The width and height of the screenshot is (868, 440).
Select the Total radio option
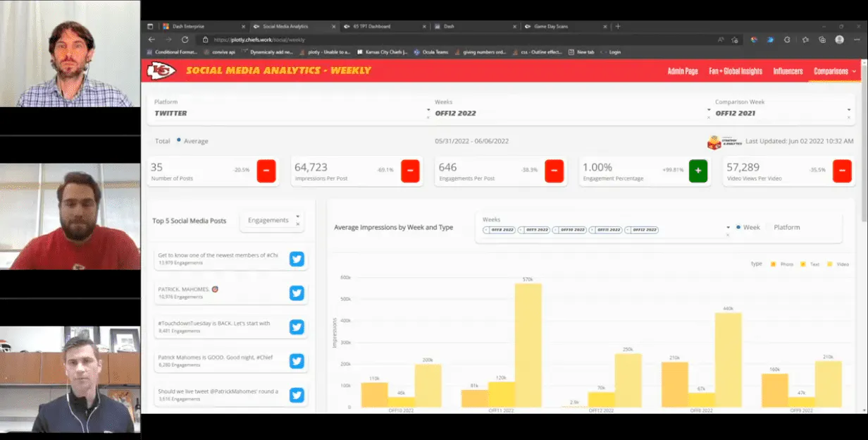click(163, 141)
